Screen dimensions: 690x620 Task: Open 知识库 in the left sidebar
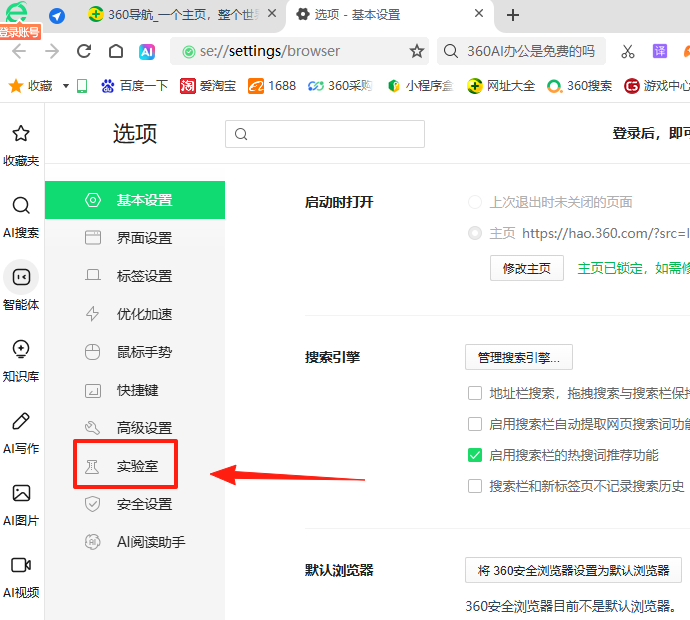click(21, 361)
